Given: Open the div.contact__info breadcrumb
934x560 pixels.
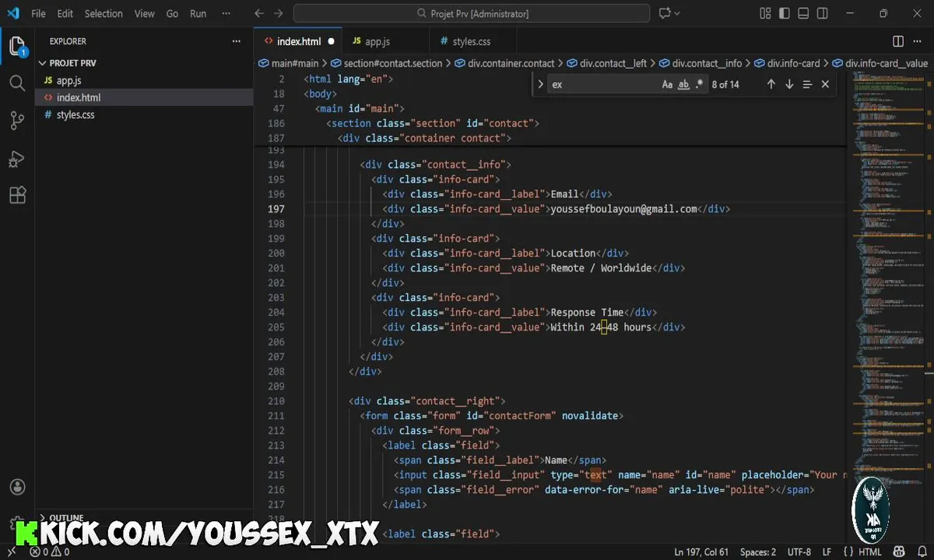Looking at the screenshot, I should (x=700, y=63).
